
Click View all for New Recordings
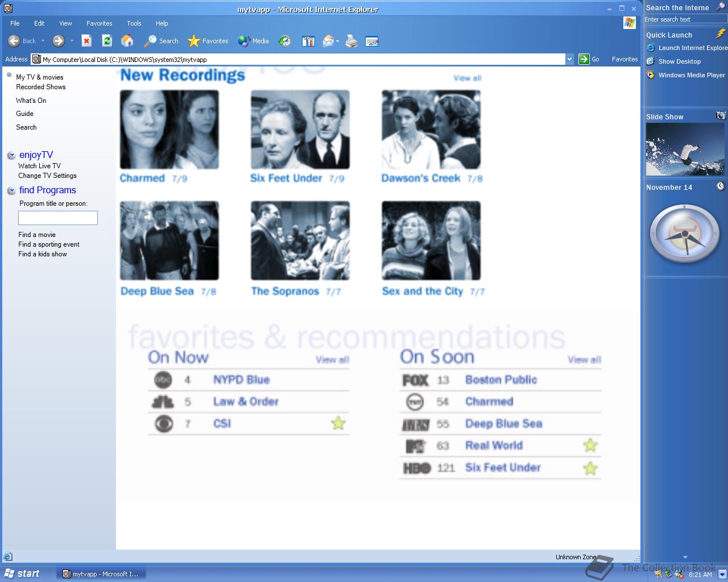coord(468,78)
